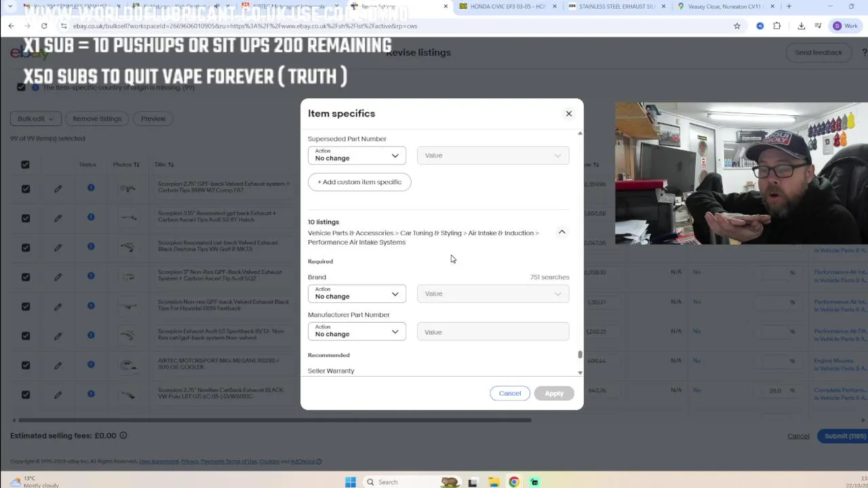Image resolution: width=868 pixels, height=488 pixels.
Task: Uncheck the BMW M2 Comp F87 listing
Action: [x=25, y=188]
